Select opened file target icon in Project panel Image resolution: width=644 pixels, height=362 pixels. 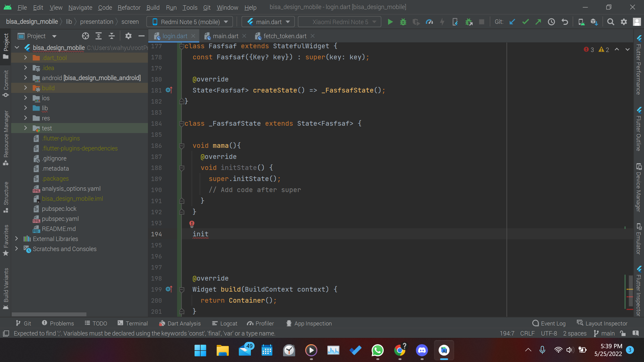point(86,36)
